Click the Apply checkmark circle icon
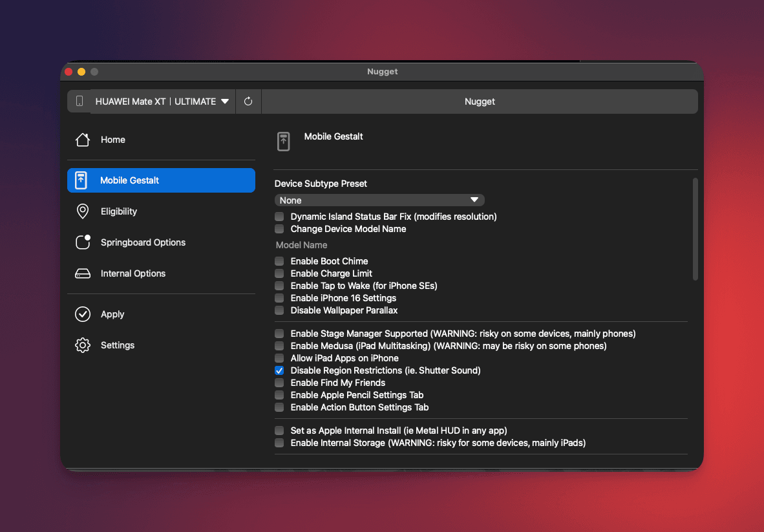764x532 pixels. [83, 314]
